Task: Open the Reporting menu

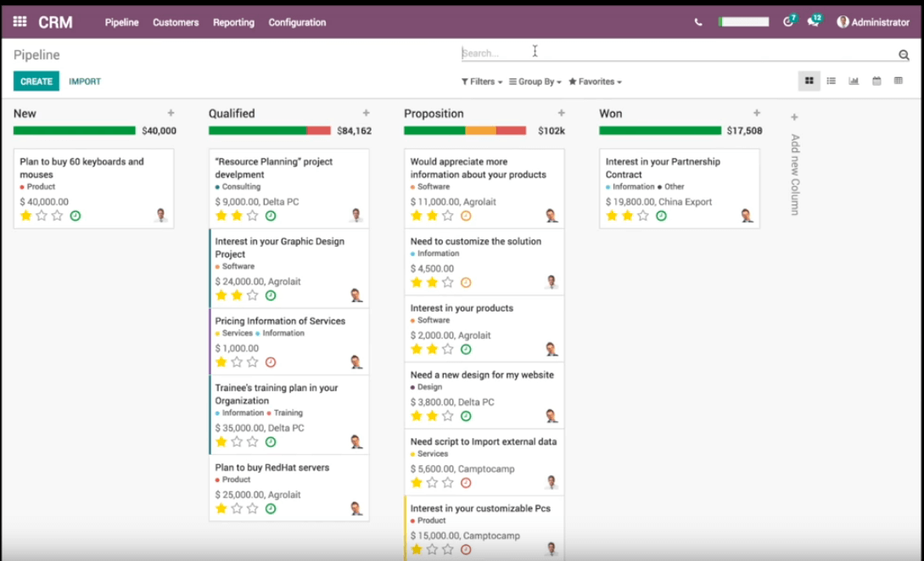Action: pos(234,22)
